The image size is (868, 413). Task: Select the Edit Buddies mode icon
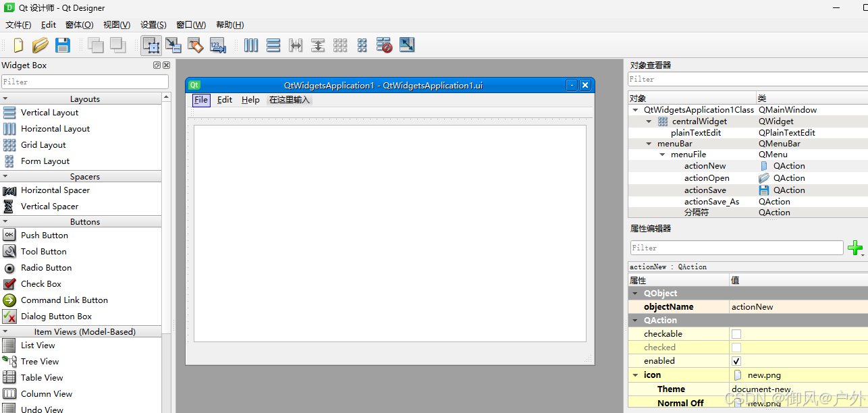(x=196, y=45)
